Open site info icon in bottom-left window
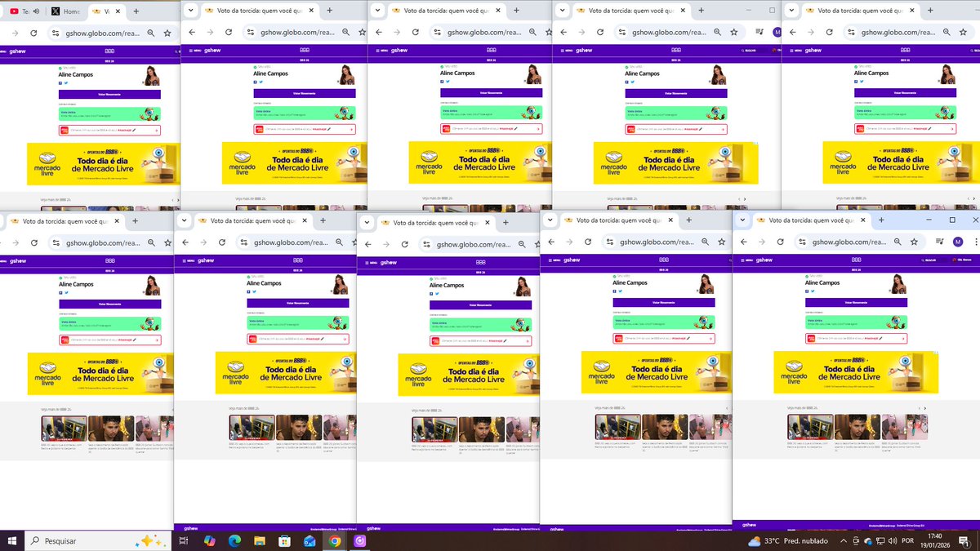 56,242
